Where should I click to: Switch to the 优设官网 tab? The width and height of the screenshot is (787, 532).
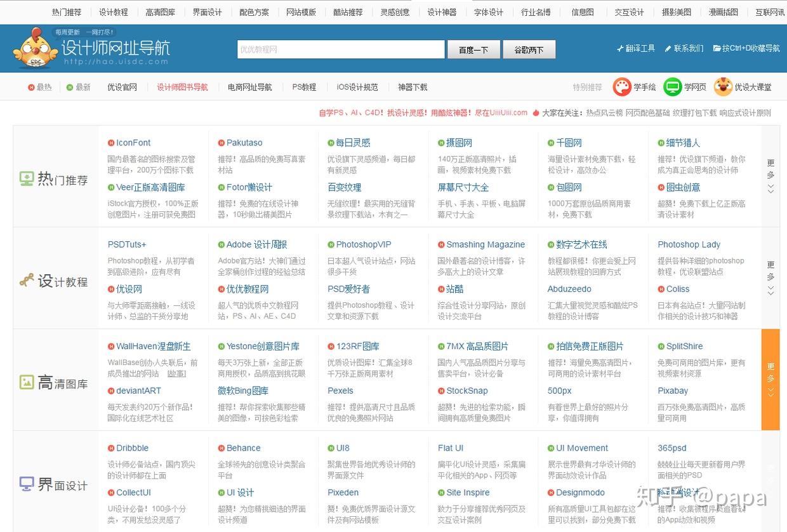[x=122, y=88]
